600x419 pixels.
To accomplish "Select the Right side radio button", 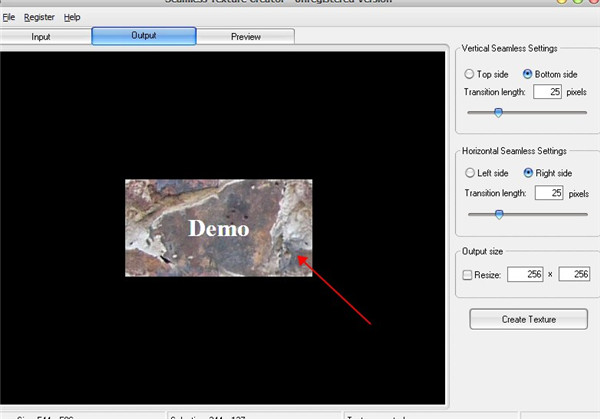I will pos(528,173).
